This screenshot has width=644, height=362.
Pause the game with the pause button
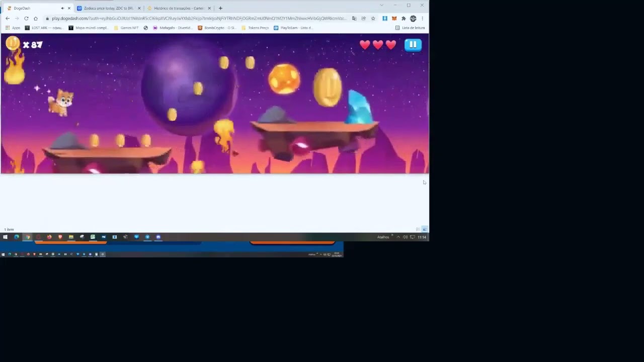[413, 45]
